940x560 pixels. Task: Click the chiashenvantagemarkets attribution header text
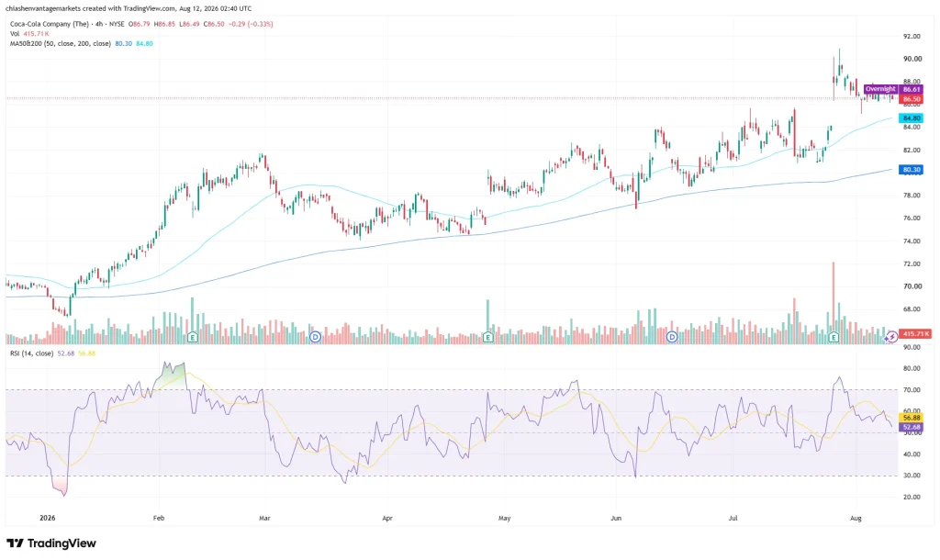pyautogui.click(x=129, y=8)
